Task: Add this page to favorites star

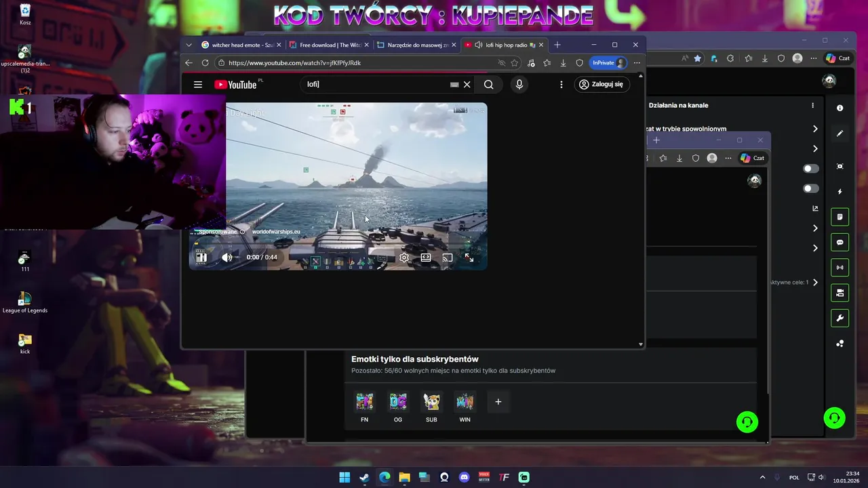Action: click(x=515, y=63)
